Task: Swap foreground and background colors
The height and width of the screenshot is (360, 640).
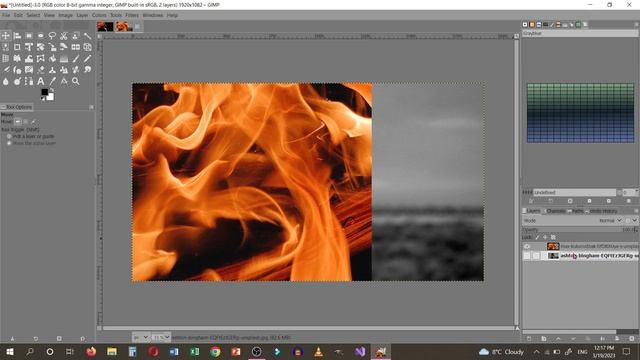Action: 51,90
